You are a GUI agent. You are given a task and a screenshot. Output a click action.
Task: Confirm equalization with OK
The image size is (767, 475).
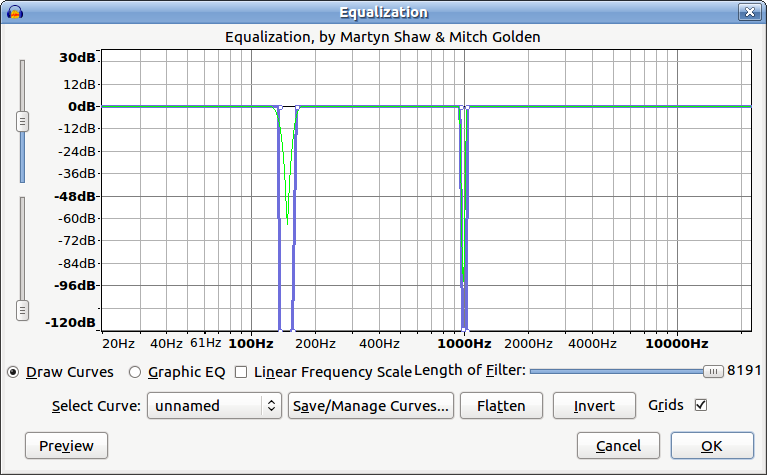(x=712, y=446)
